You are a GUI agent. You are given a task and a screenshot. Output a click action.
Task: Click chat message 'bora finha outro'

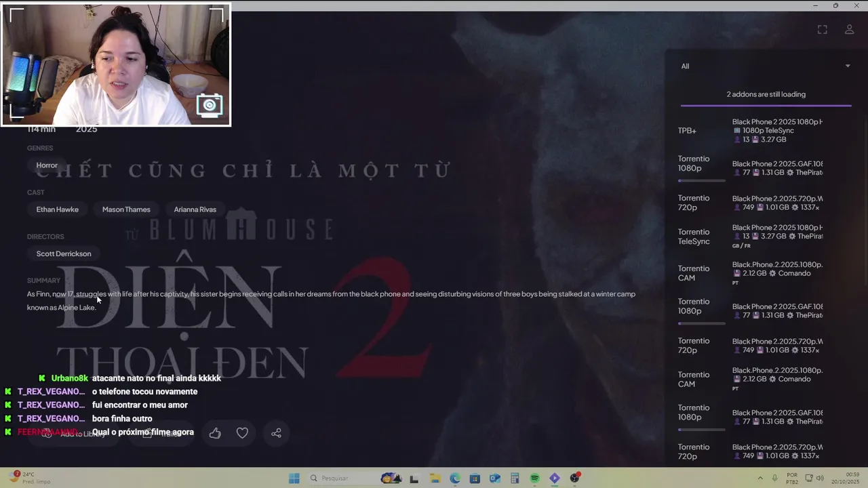(122, 419)
